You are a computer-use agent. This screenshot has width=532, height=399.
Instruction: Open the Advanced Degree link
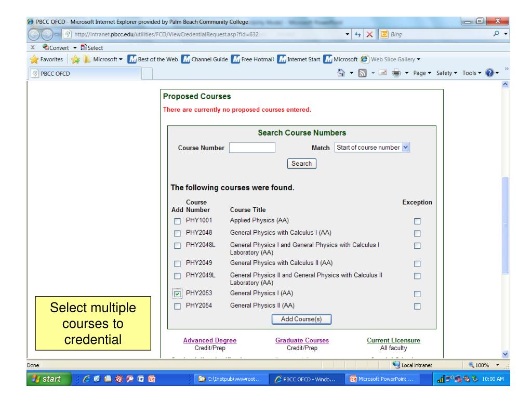pos(210,340)
